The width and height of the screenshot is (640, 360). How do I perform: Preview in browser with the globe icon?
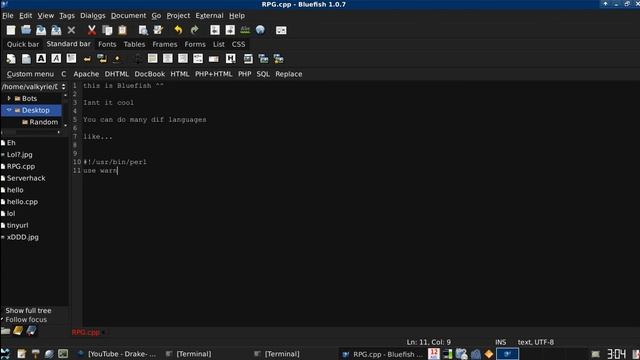click(260, 30)
